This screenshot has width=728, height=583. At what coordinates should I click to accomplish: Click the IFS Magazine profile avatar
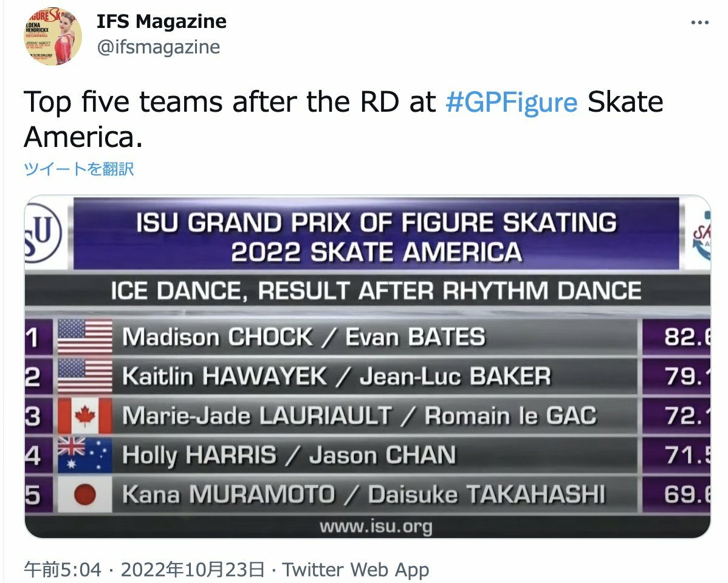pyautogui.click(x=53, y=36)
